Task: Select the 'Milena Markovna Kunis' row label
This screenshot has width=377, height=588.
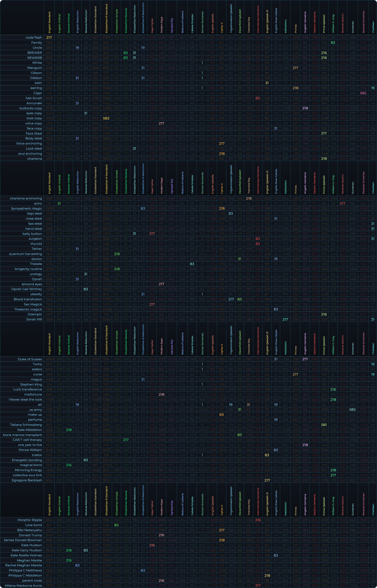Action: pos(23,585)
